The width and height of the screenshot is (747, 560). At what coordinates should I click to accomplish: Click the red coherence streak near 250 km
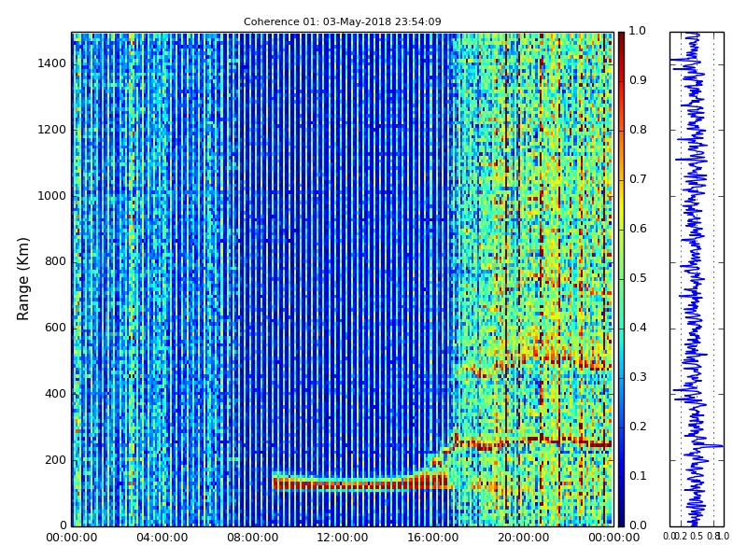click(x=533, y=442)
